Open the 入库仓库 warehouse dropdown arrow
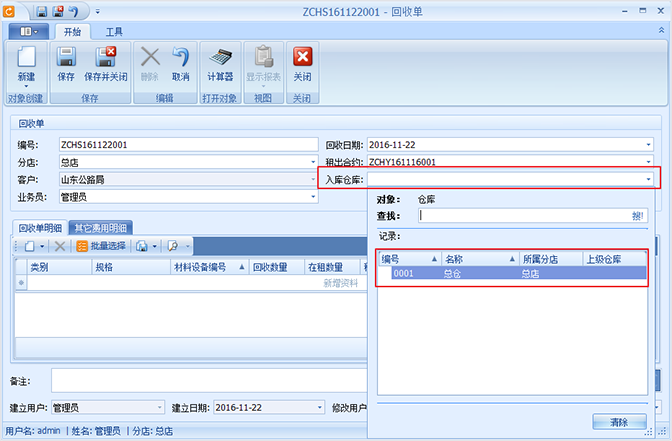Viewport: 672px width, 441px height. point(649,179)
